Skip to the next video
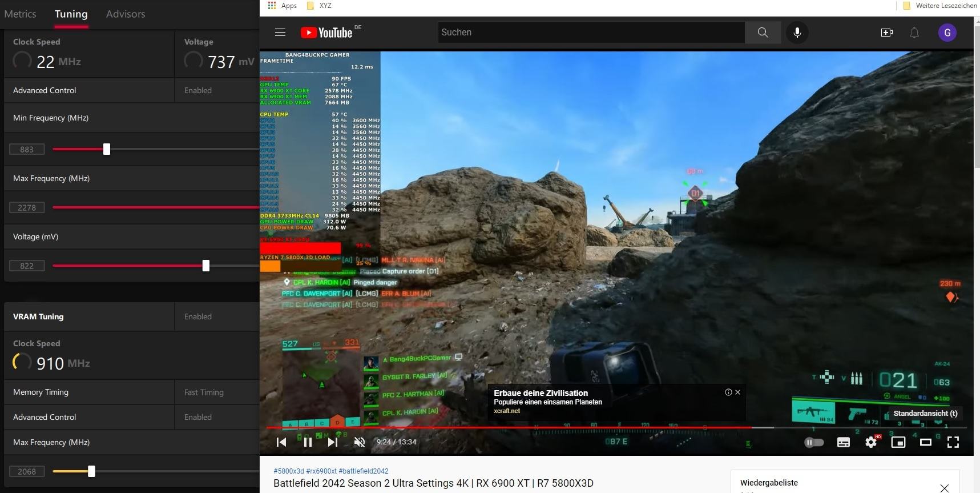 [x=333, y=442]
